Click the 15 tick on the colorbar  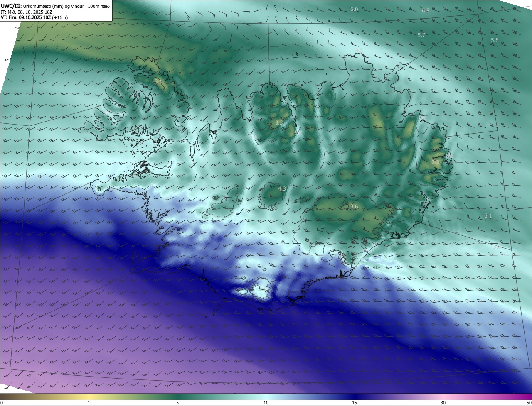pos(355,403)
